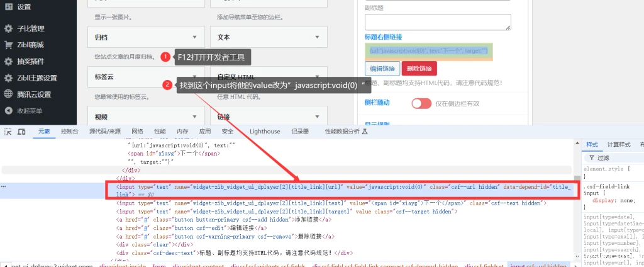Click the globe icon for 腾讯云设置
This screenshot has height=267, width=644.
[x=8, y=94]
